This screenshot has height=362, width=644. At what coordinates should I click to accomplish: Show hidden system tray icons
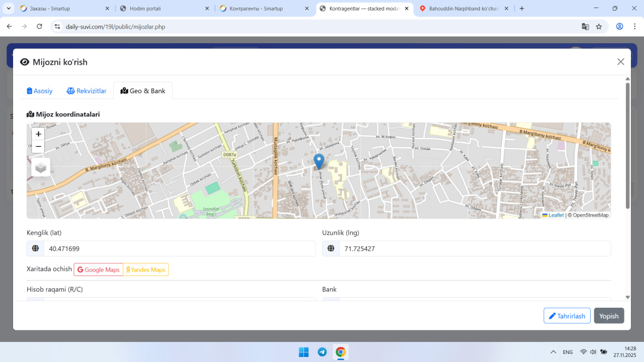pos(553,352)
